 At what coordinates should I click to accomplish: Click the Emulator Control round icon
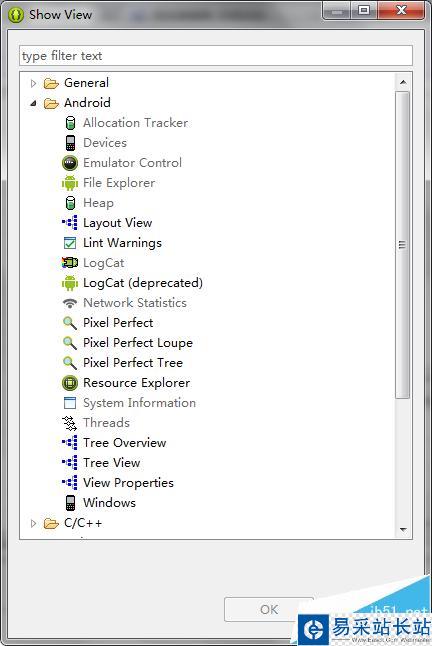70,163
